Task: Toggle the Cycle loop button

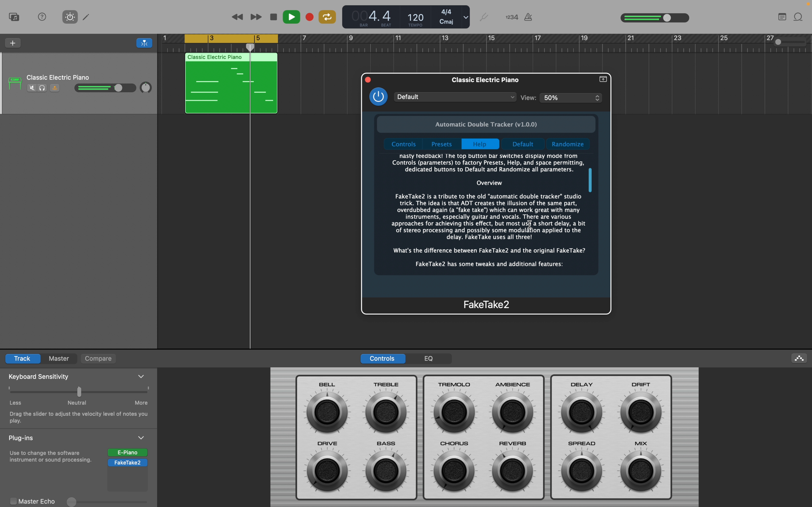Action: [327, 17]
